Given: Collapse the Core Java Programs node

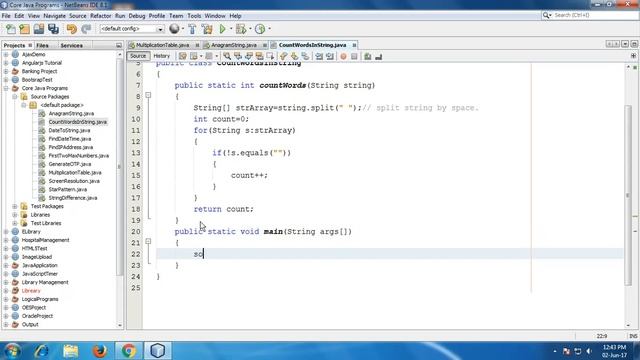Looking at the screenshot, I should click(x=6, y=88).
